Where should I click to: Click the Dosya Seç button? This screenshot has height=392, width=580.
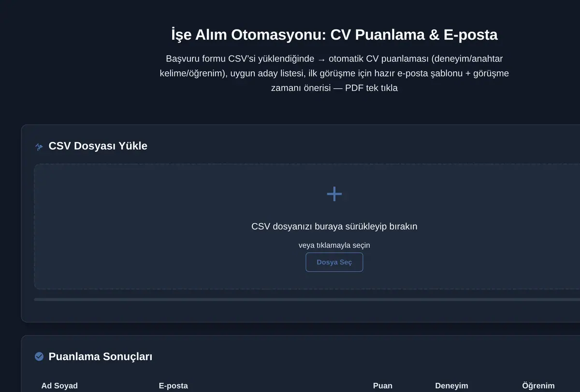(334, 262)
